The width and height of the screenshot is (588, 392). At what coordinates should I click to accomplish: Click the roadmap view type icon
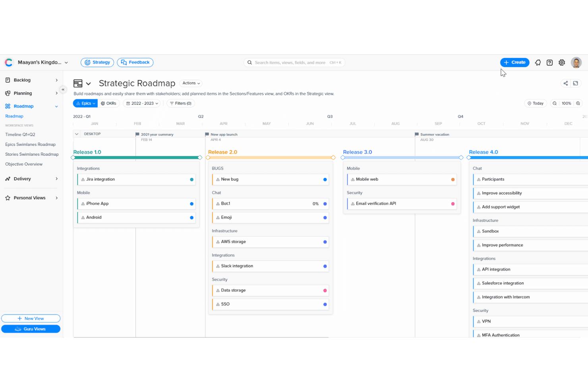[x=78, y=83]
